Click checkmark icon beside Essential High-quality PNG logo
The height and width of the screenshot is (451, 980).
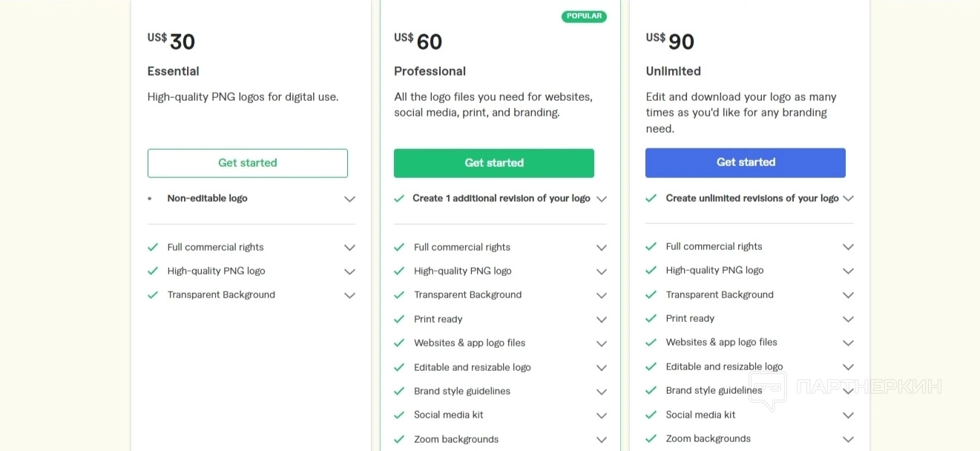(x=153, y=271)
